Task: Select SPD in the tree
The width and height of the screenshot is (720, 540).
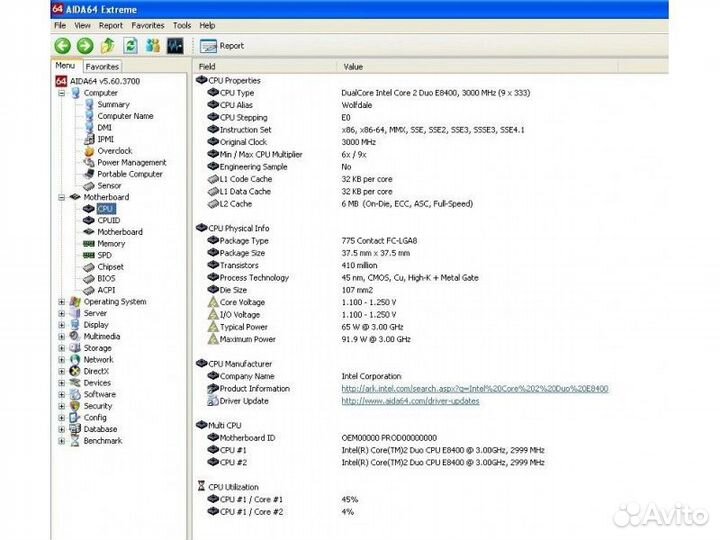Action: 104,255
